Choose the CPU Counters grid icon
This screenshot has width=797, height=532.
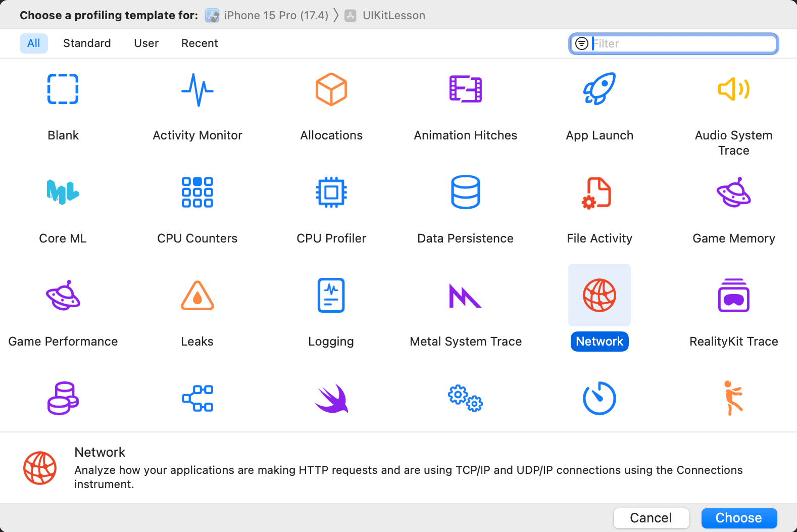click(197, 192)
